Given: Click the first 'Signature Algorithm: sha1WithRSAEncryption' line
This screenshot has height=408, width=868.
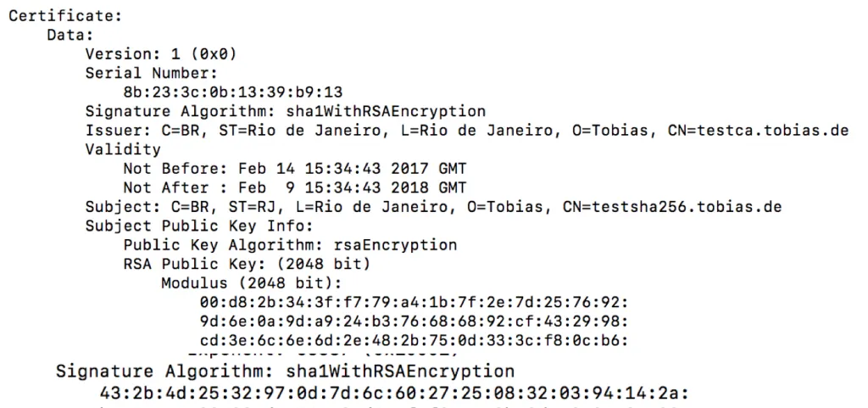Looking at the screenshot, I should [x=286, y=111].
